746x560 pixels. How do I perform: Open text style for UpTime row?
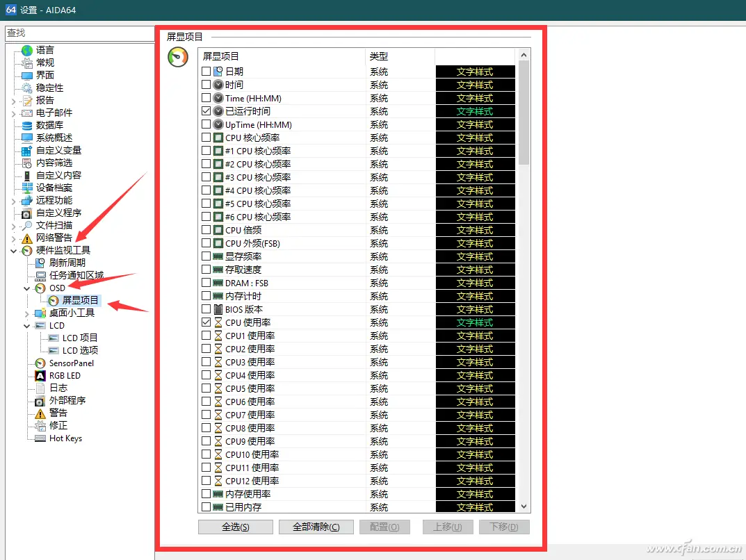476,124
